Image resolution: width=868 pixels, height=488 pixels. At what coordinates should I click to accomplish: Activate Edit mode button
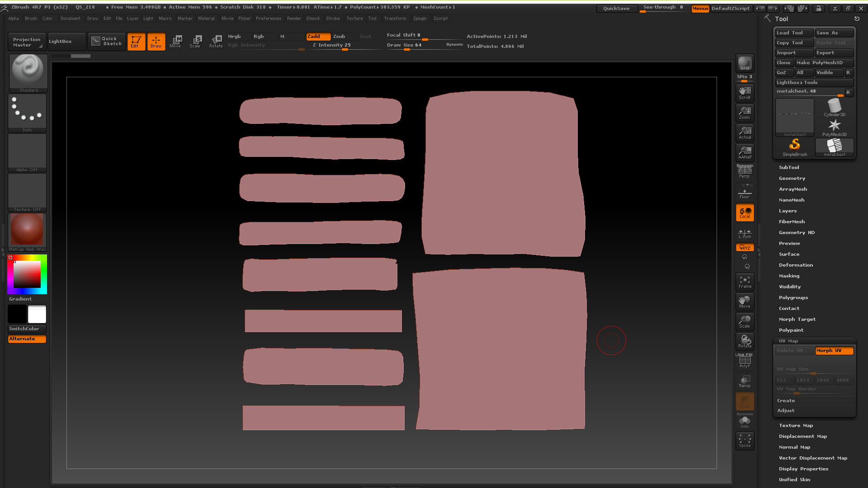point(136,41)
